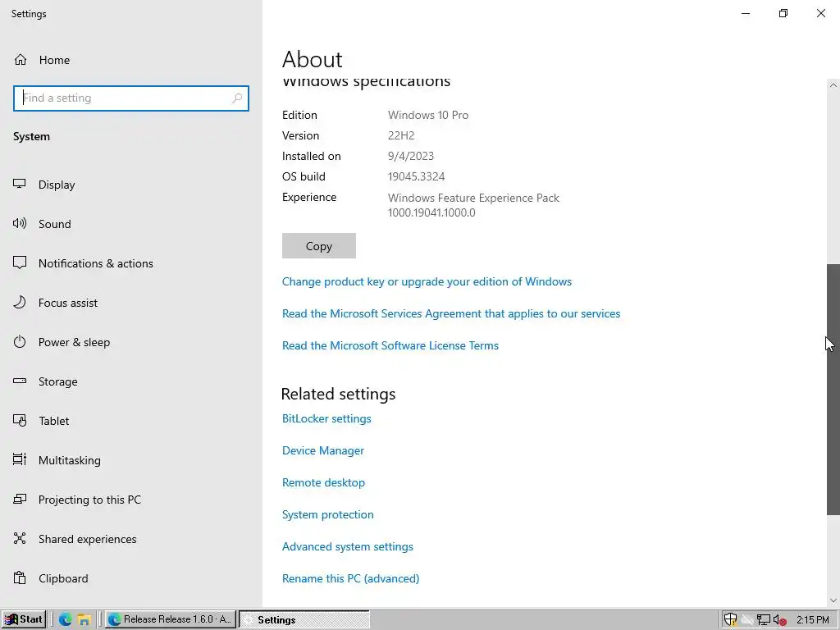Select Focus assist category
The height and width of the screenshot is (630, 840).
pos(68,303)
